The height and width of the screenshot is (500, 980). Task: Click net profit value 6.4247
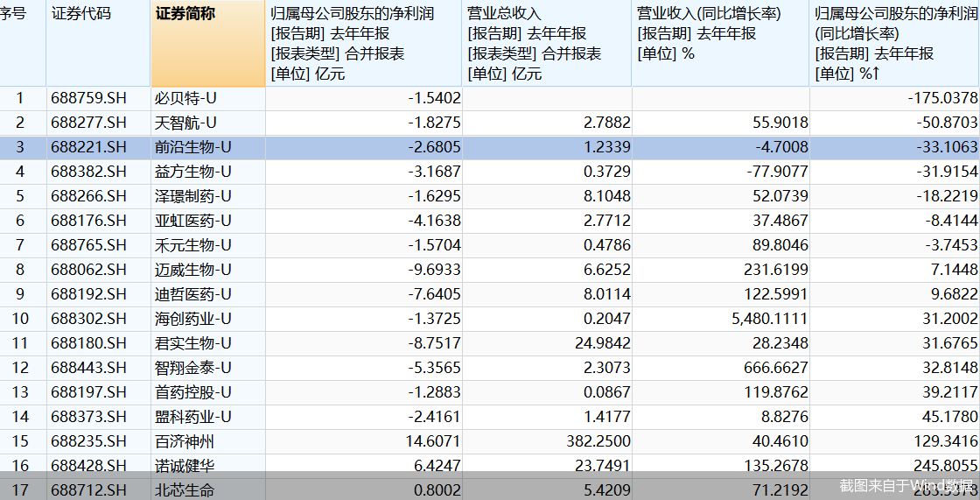coord(437,466)
